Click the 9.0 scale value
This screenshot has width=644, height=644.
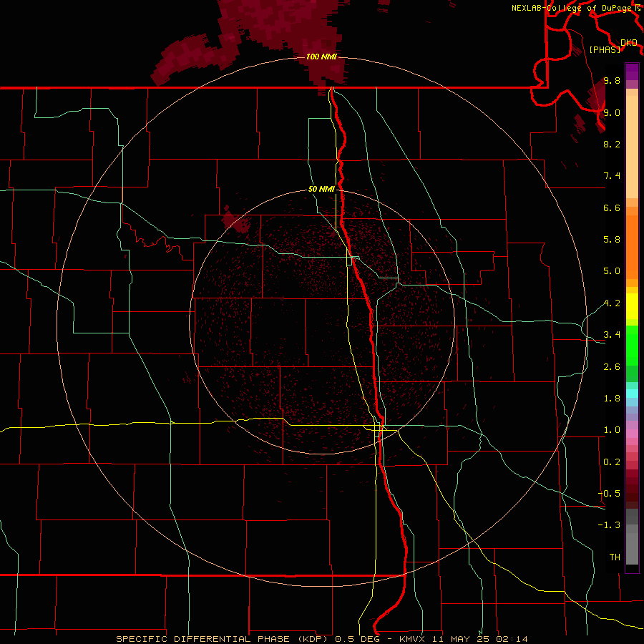point(612,112)
